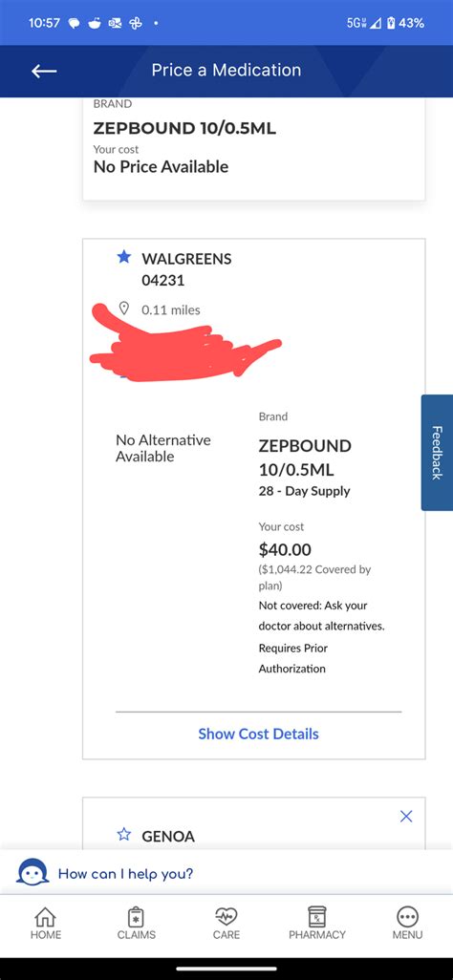Select the Walgreens 04231 pharmacy name
Screen dimensions: 453x980
(x=186, y=269)
